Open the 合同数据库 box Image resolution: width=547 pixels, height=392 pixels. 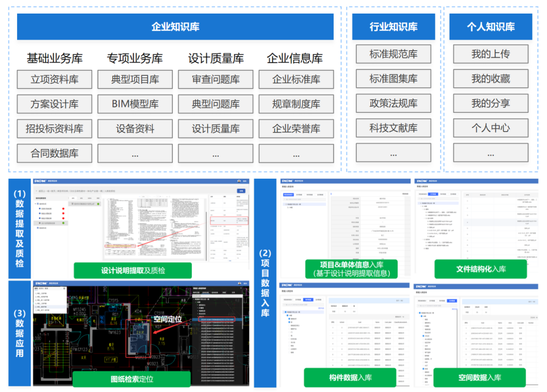point(54,153)
